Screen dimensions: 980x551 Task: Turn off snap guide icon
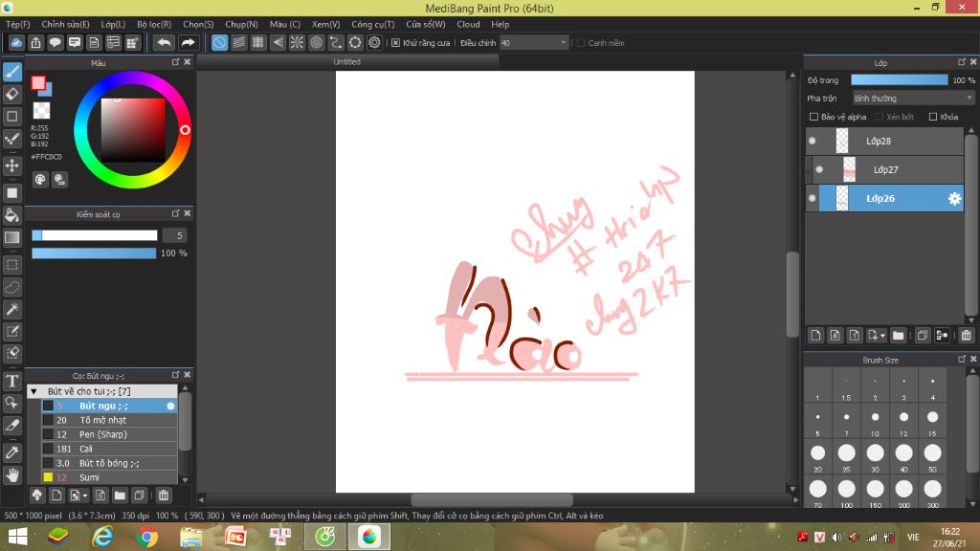click(219, 42)
